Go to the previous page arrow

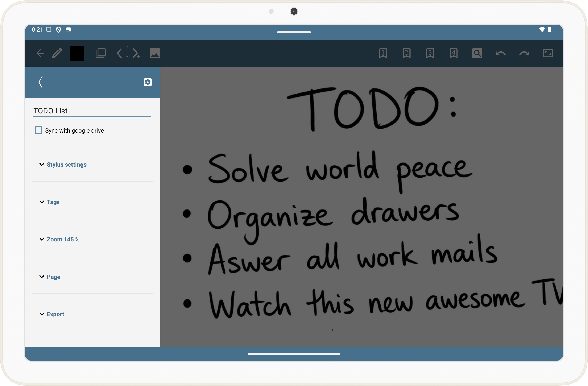tap(119, 53)
